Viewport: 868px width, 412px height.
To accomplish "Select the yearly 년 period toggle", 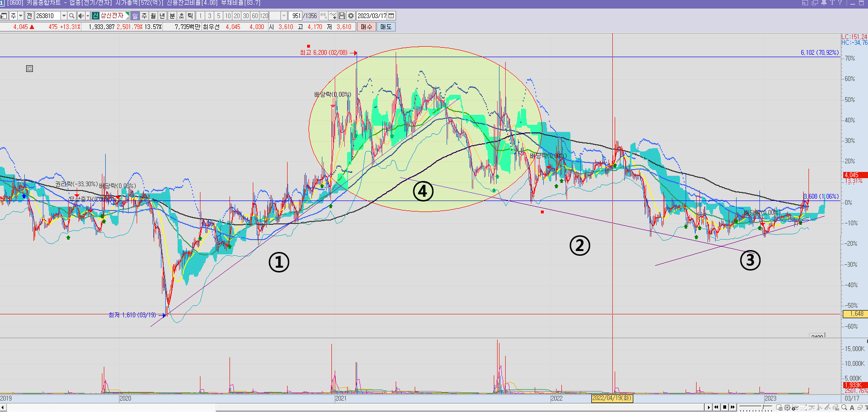I will pos(162,16).
